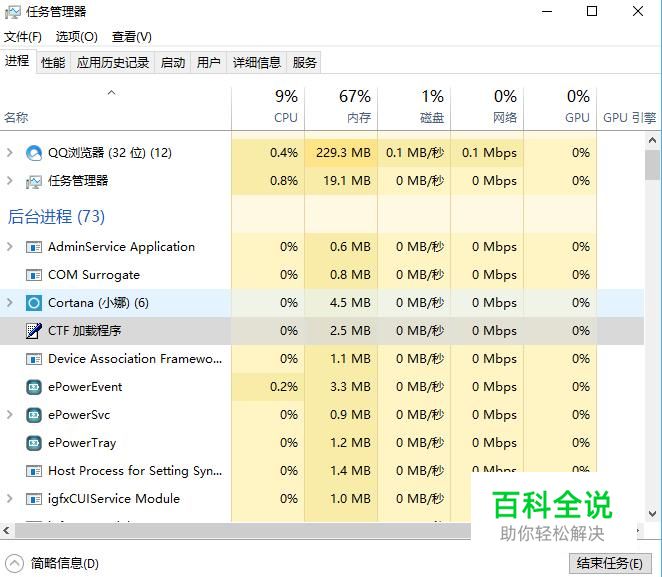The width and height of the screenshot is (662, 577).
Task: Select the ePowerTray process name
Action: (x=82, y=443)
